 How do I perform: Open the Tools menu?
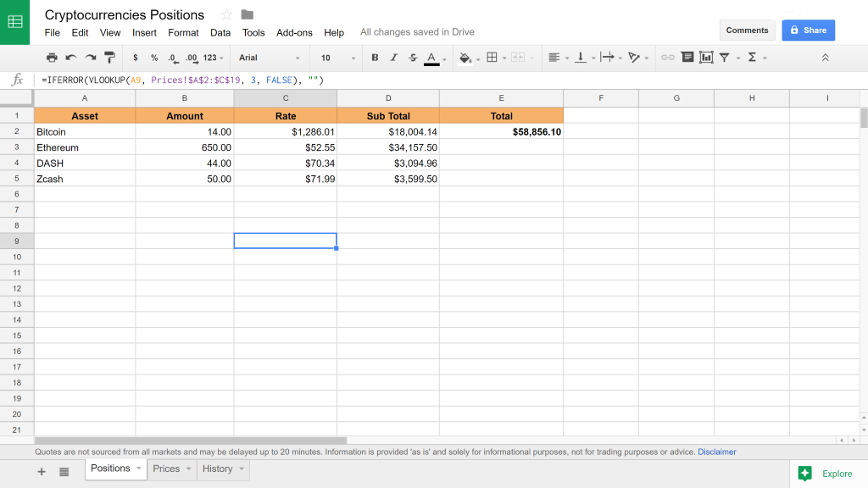tap(253, 33)
